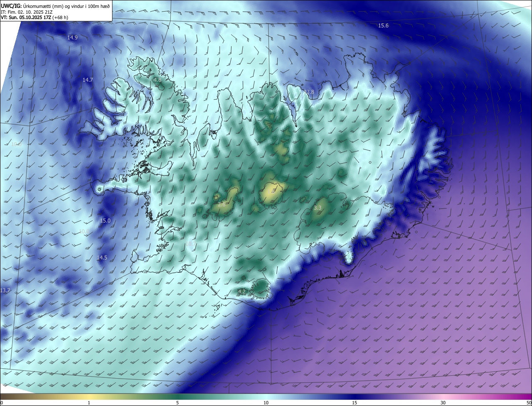Click the 14.7 value label
The width and height of the screenshot is (532, 406).
[x=87, y=80]
